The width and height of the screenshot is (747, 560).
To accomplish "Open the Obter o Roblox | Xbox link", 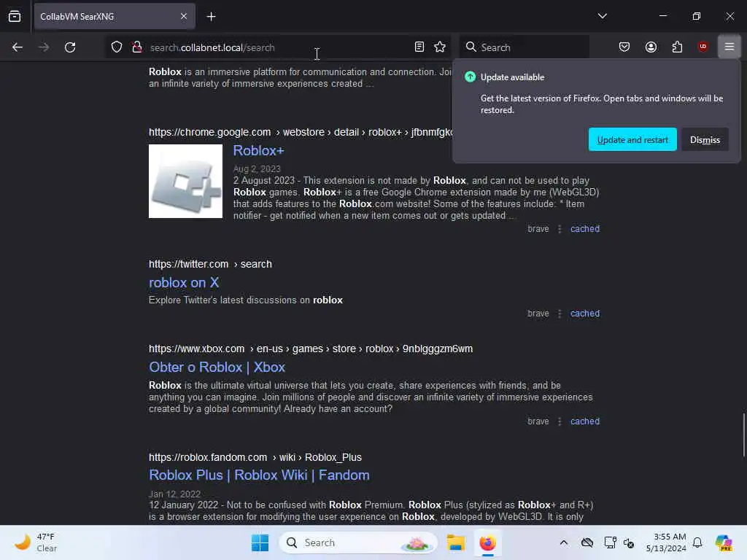I will point(217,367).
